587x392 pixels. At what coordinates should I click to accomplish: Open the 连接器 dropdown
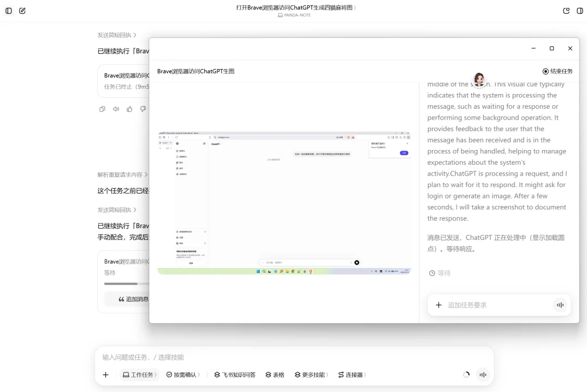352,375
